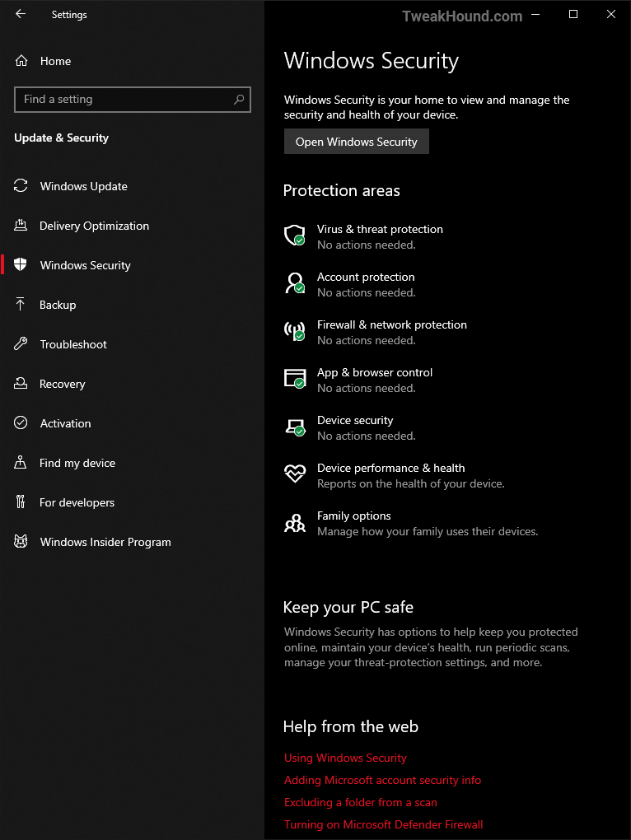Viewport: 631px width, 840px height.
Task: Click the Delivery Optimization icon
Action: 21,225
